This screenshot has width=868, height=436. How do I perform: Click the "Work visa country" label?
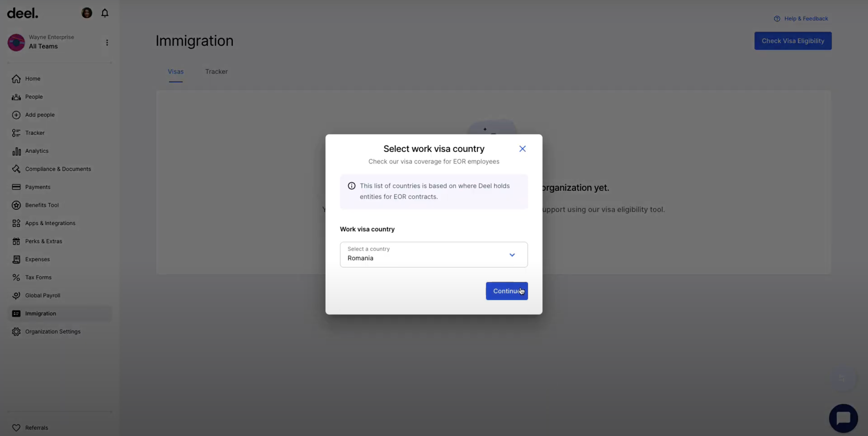tap(367, 229)
